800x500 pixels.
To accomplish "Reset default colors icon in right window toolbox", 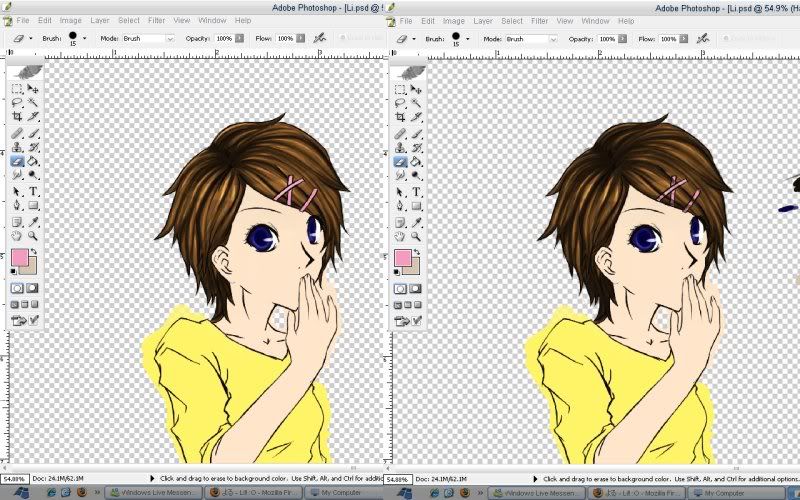I will pyautogui.click(x=397, y=272).
